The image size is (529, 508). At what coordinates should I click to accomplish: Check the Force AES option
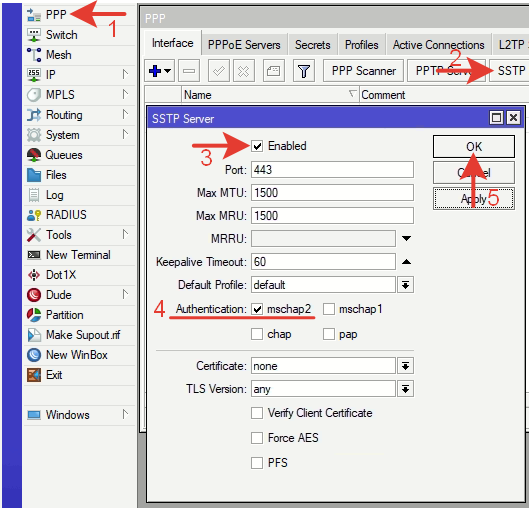click(257, 438)
